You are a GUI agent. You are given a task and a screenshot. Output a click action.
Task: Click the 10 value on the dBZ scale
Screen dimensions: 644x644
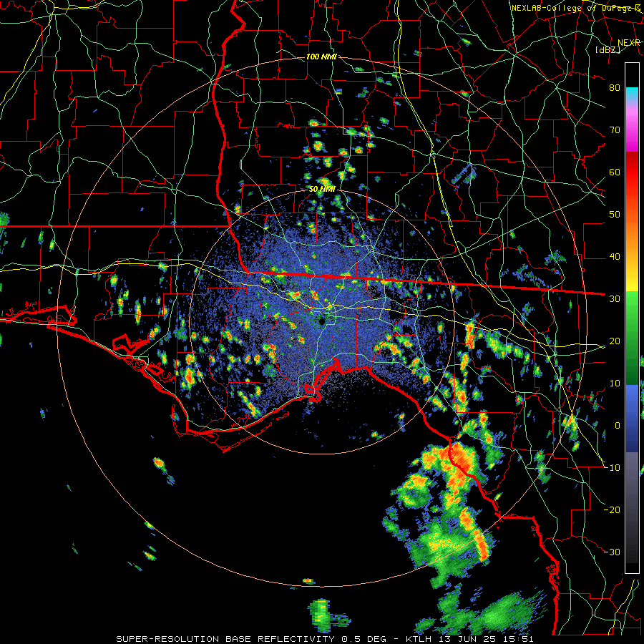pyautogui.click(x=615, y=384)
